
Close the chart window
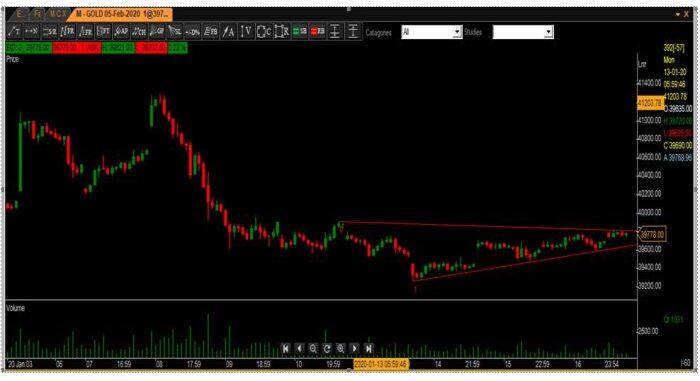(686, 14)
